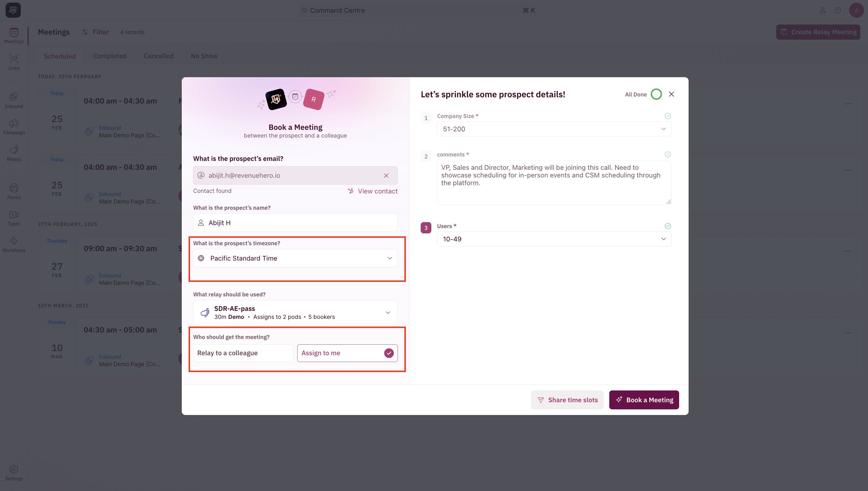
Task: Open the Links sidebar icon
Action: click(x=14, y=62)
